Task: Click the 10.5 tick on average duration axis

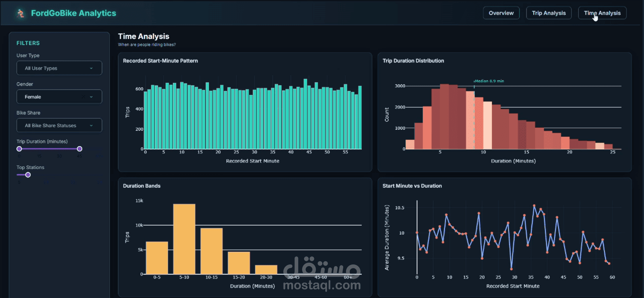Action: click(x=399, y=208)
